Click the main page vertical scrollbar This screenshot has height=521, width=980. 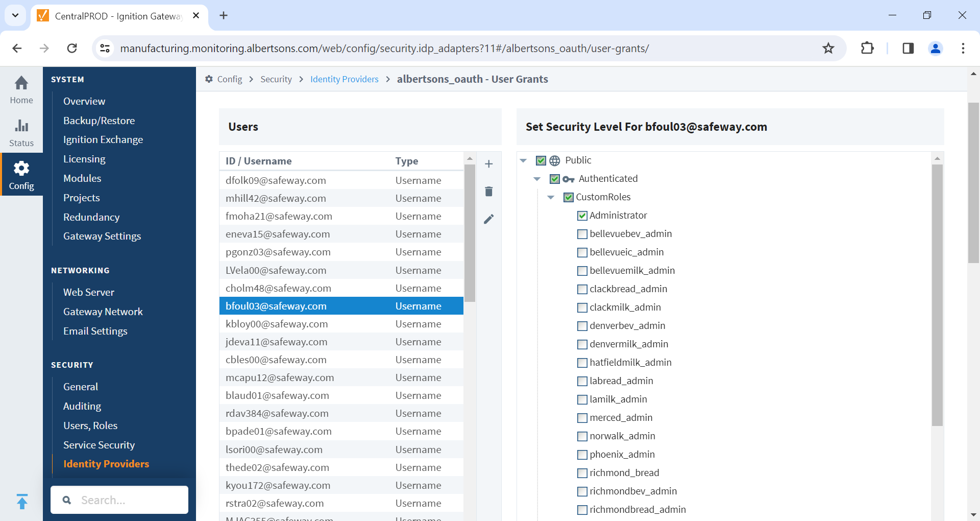click(x=973, y=183)
